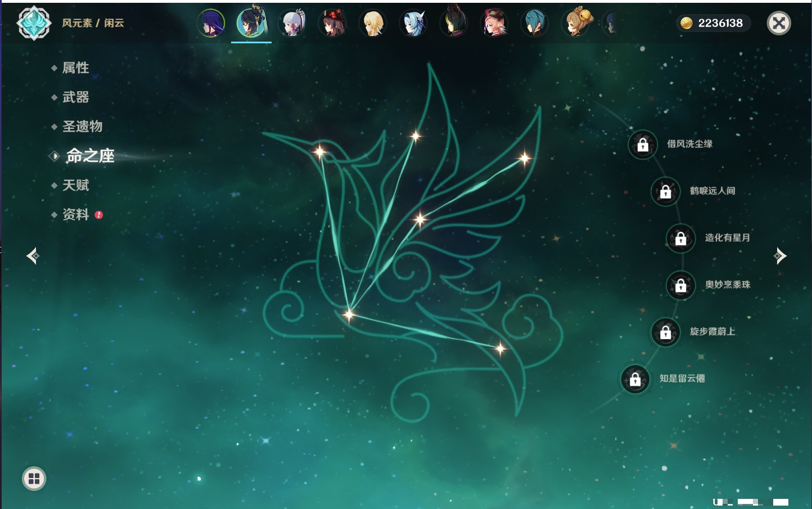This screenshot has width=812, height=509.
Task: Select Yanfei's pink-haired portrait
Action: pyautogui.click(x=494, y=24)
